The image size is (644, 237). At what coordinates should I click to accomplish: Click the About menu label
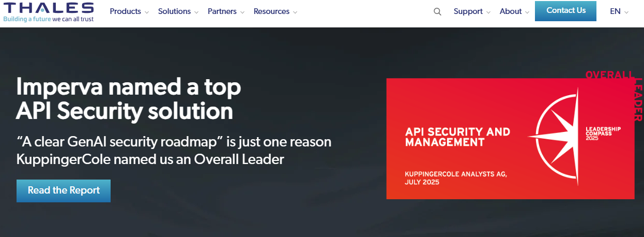tap(510, 11)
